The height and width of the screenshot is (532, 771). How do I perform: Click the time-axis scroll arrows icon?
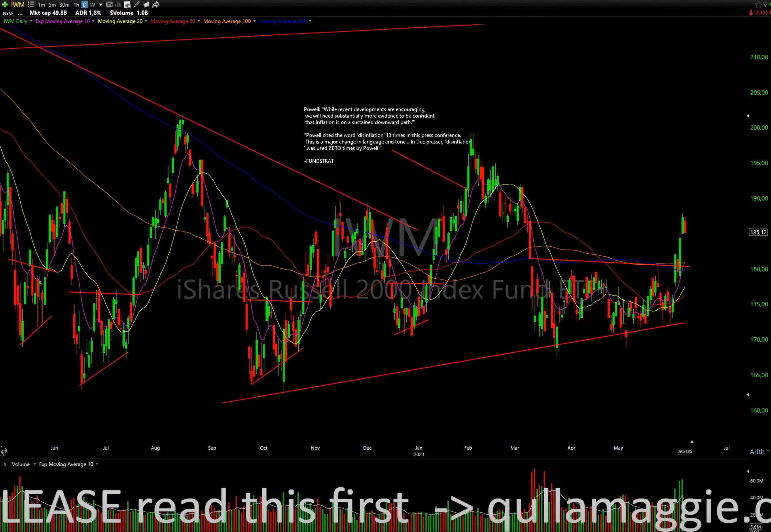click(x=4, y=452)
